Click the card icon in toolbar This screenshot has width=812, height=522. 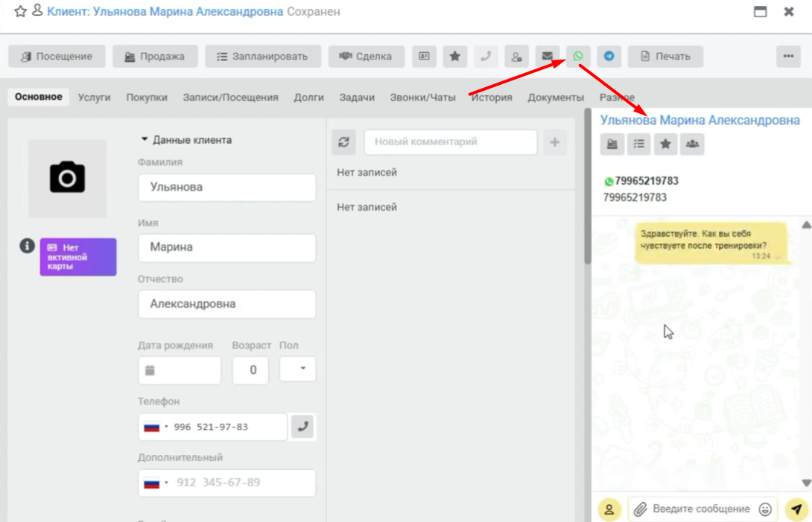point(424,57)
